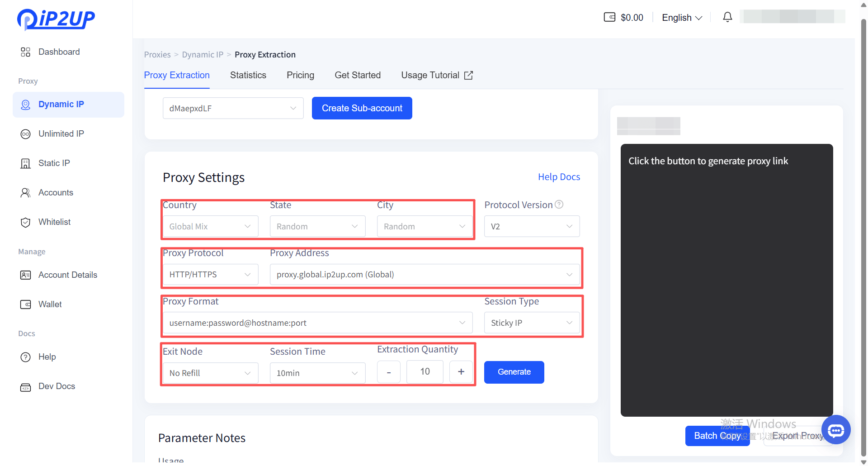Click the Export Proxy button
This screenshot has width=868, height=466.
click(797, 436)
